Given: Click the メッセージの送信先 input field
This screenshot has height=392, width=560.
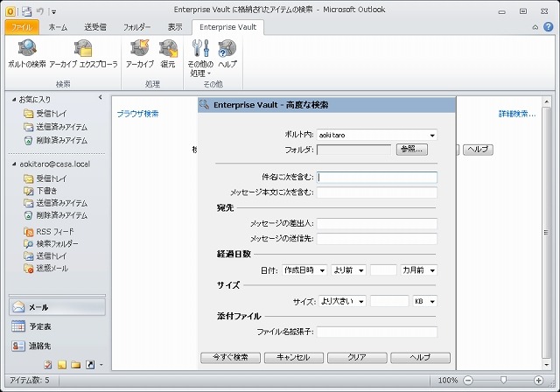Looking at the screenshot, I should coord(377,239).
